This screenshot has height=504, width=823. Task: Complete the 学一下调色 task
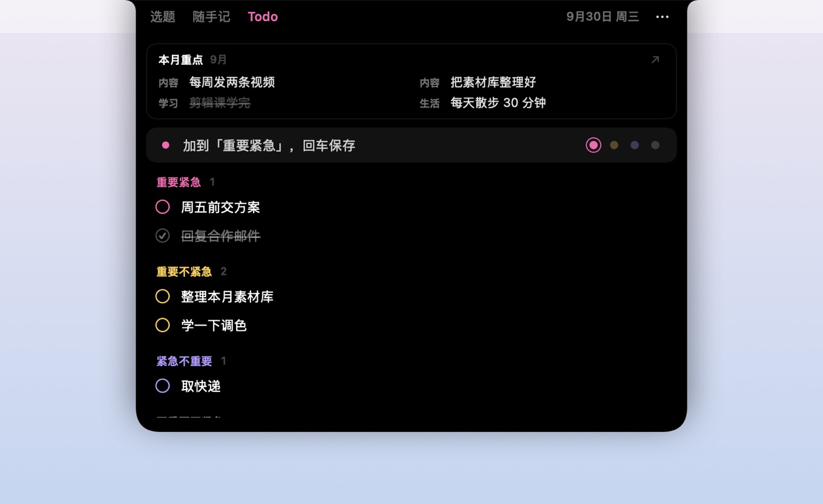click(163, 326)
